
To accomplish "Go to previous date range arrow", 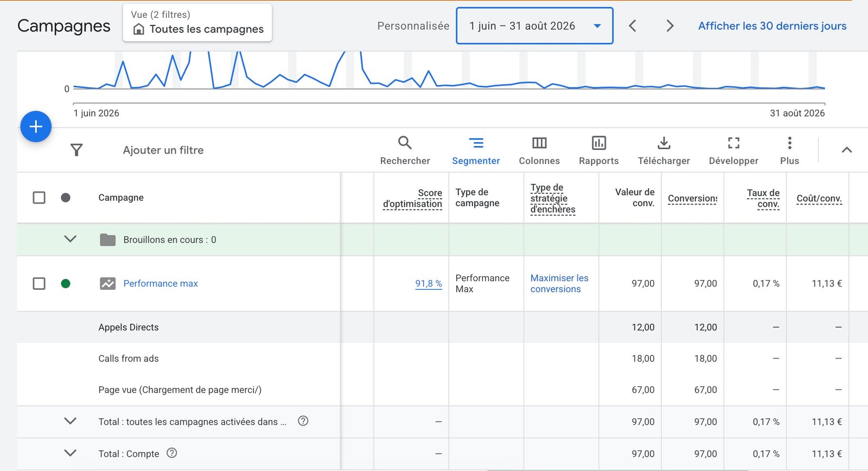I will click(633, 26).
